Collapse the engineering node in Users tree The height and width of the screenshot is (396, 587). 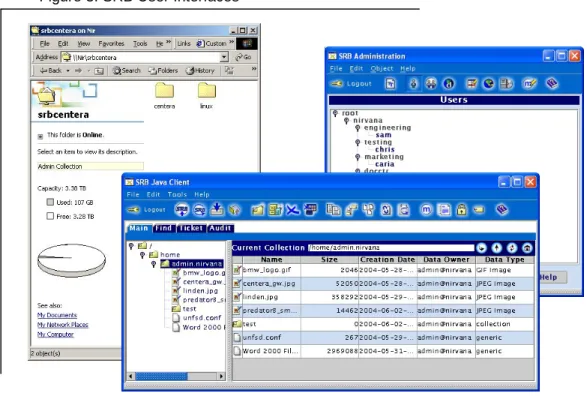358,128
